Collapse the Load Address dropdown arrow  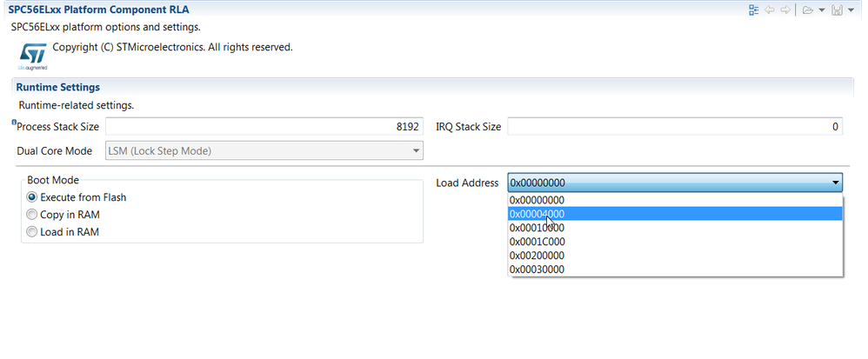[835, 183]
